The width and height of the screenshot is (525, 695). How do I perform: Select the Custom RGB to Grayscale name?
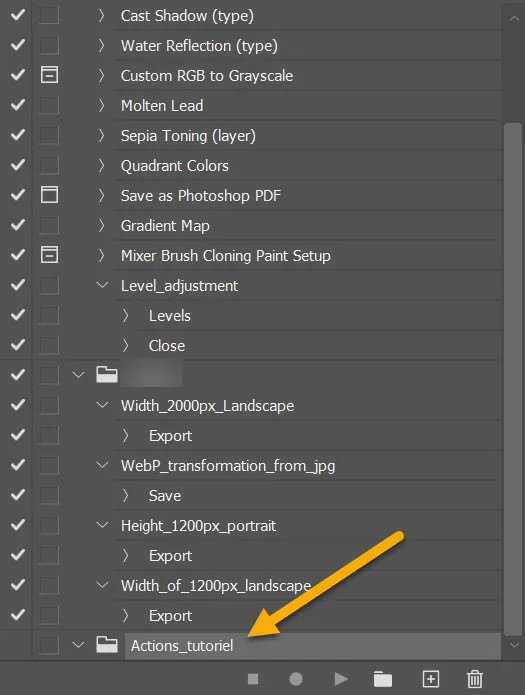tap(207, 76)
